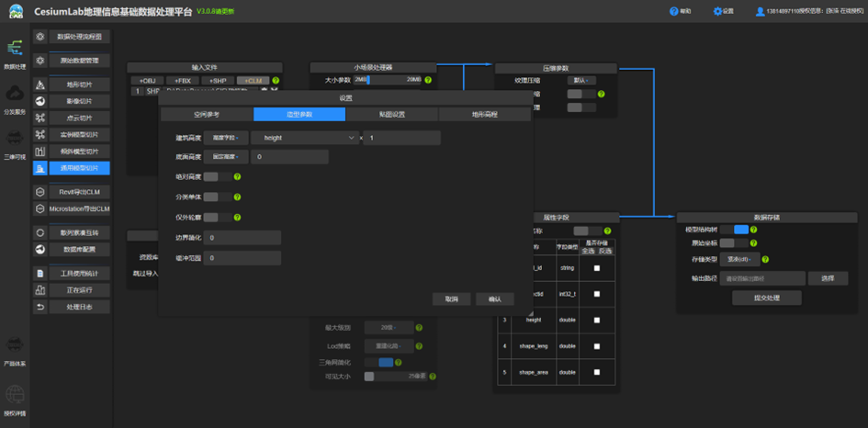Click the 选择 browse button for output path
The width and height of the screenshot is (868, 428).
pos(828,278)
